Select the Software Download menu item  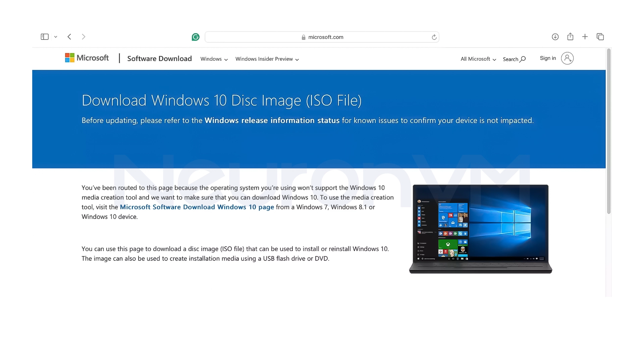(x=159, y=58)
